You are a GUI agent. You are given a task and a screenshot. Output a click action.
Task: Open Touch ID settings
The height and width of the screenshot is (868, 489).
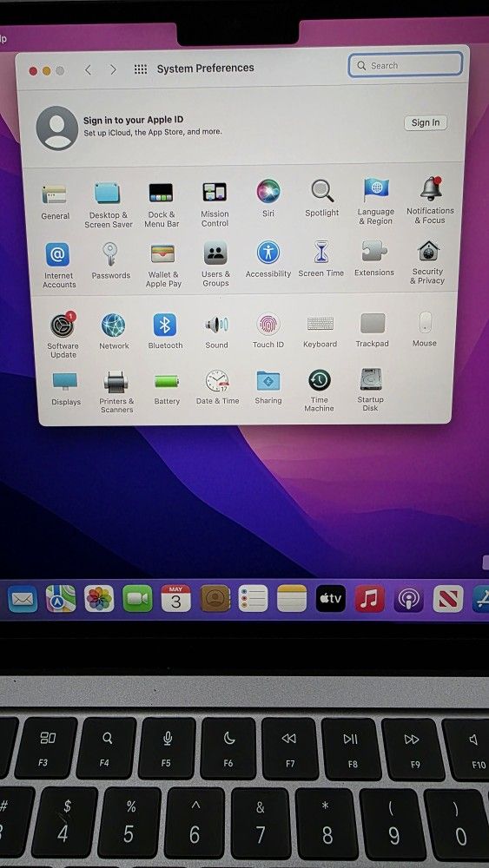click(x=268, y=324)
